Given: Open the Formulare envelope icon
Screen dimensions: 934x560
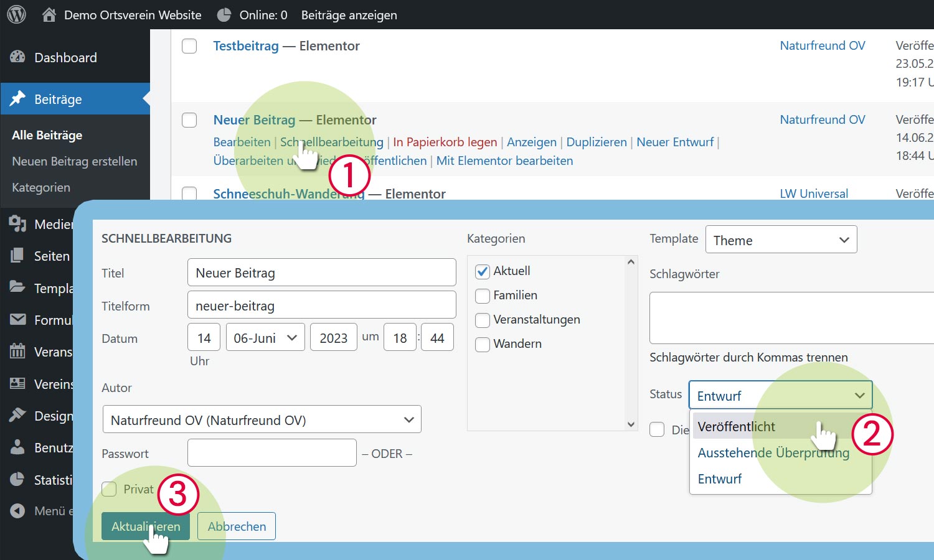Looking at the screenshot, I should tap(17, 320).
